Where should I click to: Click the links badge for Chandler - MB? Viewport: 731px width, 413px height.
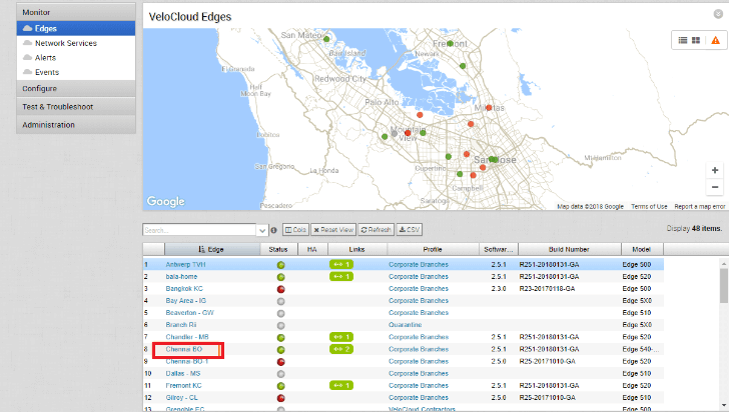click(x=341, y=337)
